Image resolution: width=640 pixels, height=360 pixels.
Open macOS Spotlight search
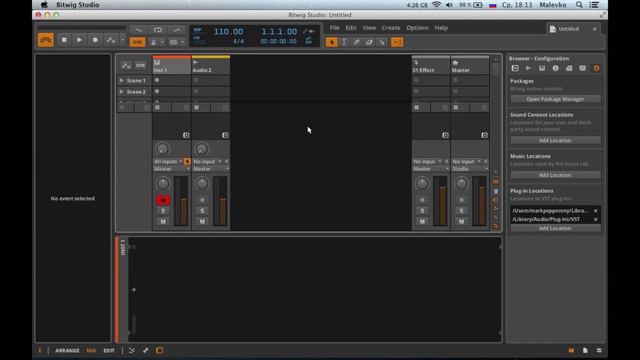[579, 5]
